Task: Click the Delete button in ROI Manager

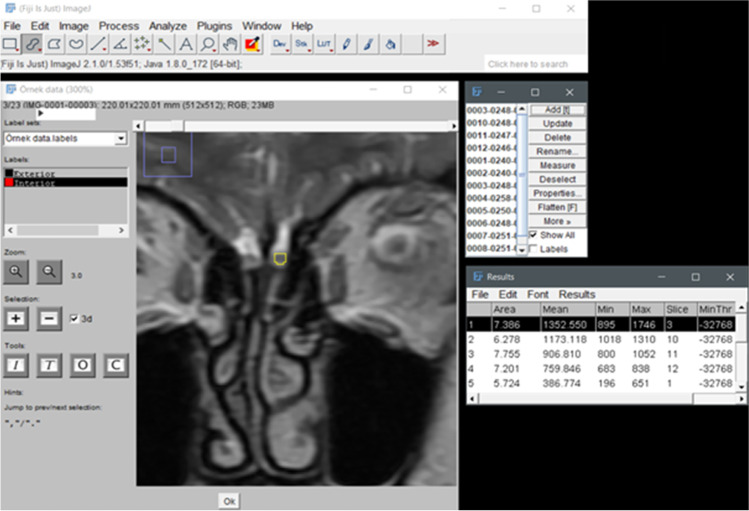Action: pyautogui.click(x=557, y=138)
